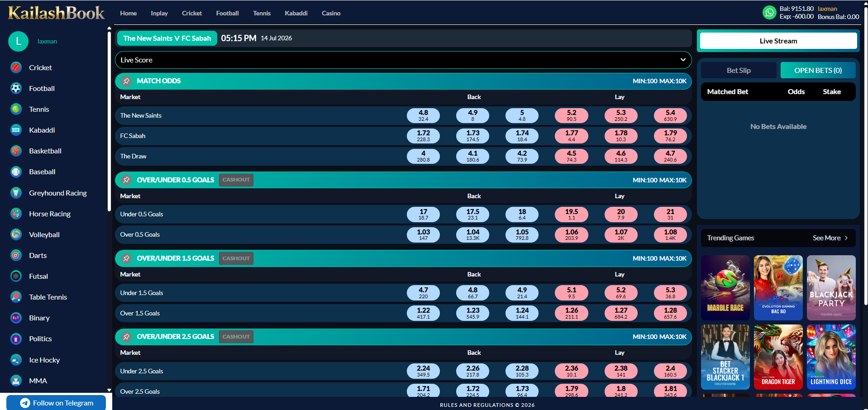The image size is (868, 410).
Task: Open Blackjack Party game thumbnail
Action: [831, 288]
